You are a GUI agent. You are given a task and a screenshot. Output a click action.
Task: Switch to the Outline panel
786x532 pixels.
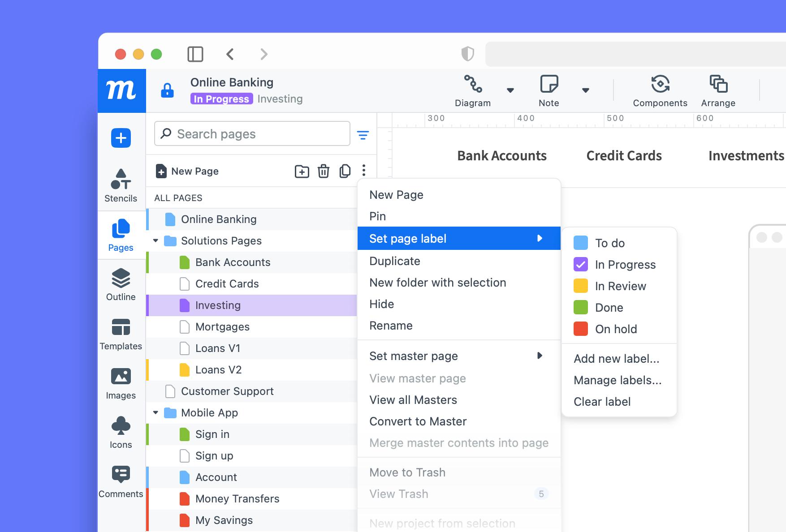pos(121,284)
